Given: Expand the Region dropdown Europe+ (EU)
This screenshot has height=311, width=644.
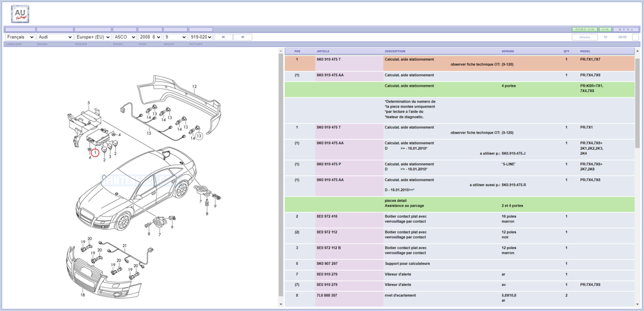Looking at the screenshot, I should coord(93,37).
